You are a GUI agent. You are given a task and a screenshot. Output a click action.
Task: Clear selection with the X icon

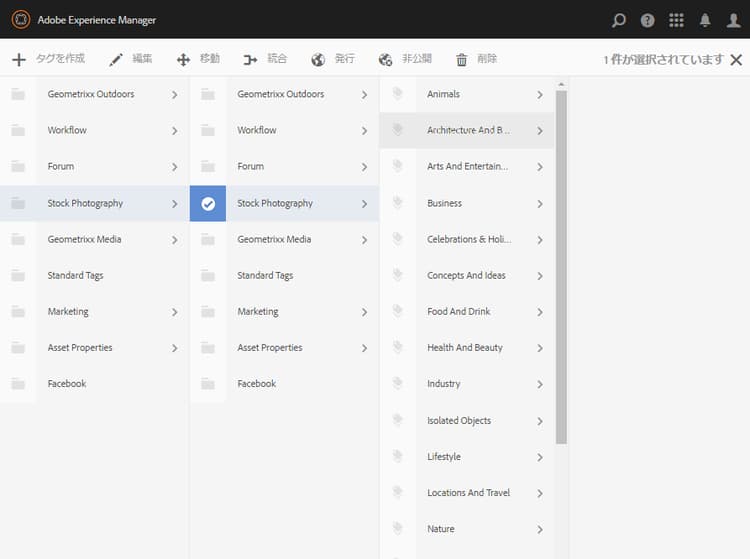point(736,59)
